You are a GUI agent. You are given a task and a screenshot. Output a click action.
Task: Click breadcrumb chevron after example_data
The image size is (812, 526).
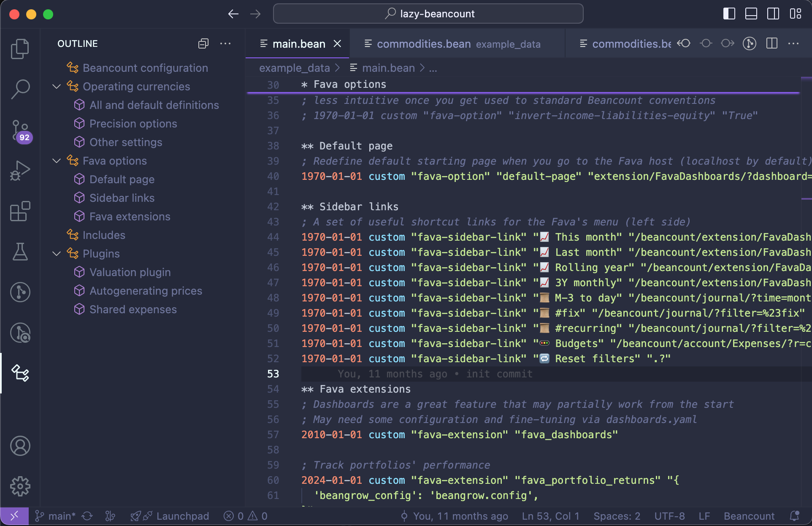(x=337, y=68)
